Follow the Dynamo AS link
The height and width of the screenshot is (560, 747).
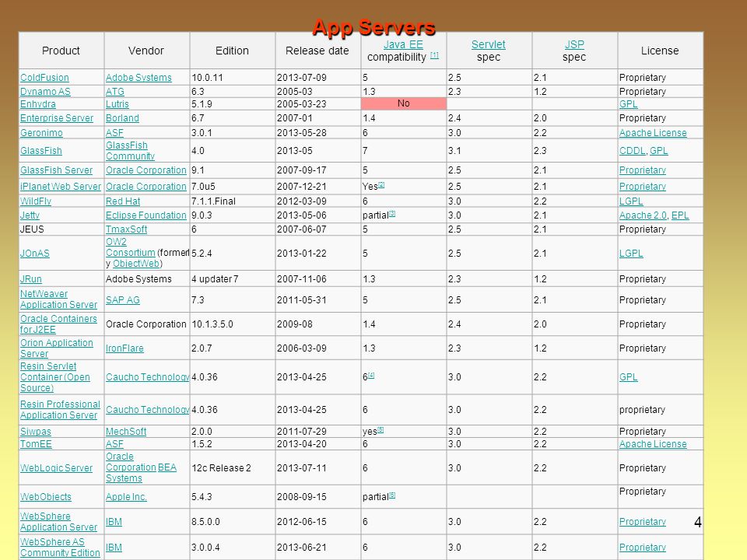pyautogui.click(x=45, y=92)
